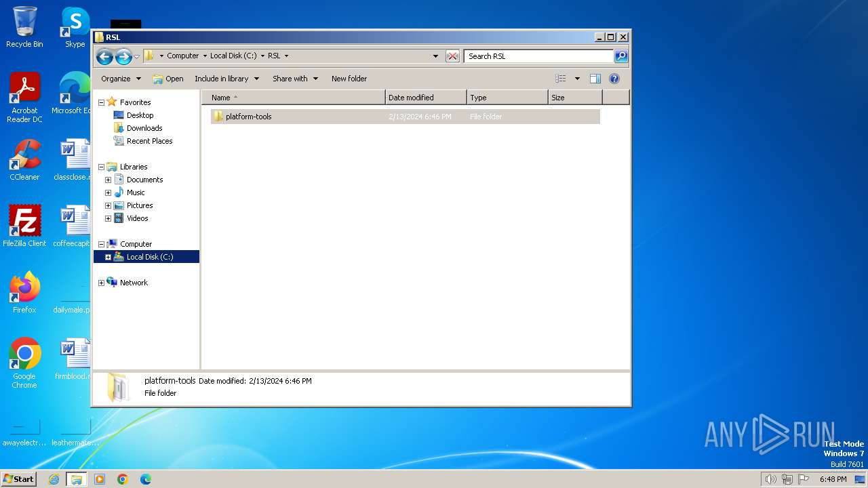Click Computer in the address breadcrumb
This screenshot has width=868, height=488.
point(183,56)
